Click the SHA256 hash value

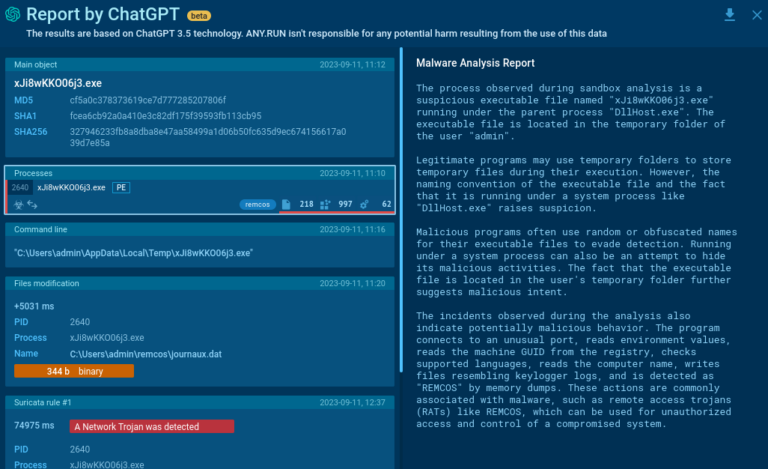click(208, 137)
